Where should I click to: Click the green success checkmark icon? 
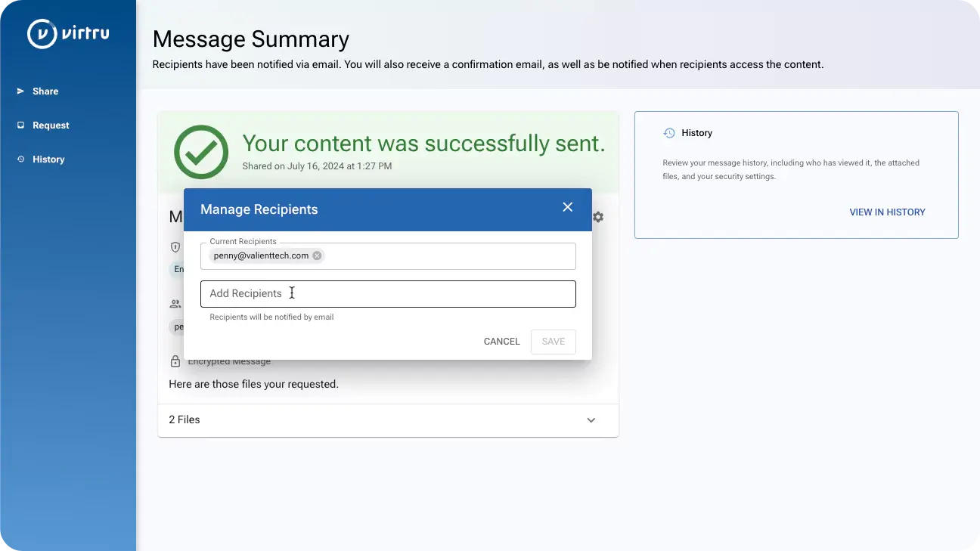click(201, 152)
